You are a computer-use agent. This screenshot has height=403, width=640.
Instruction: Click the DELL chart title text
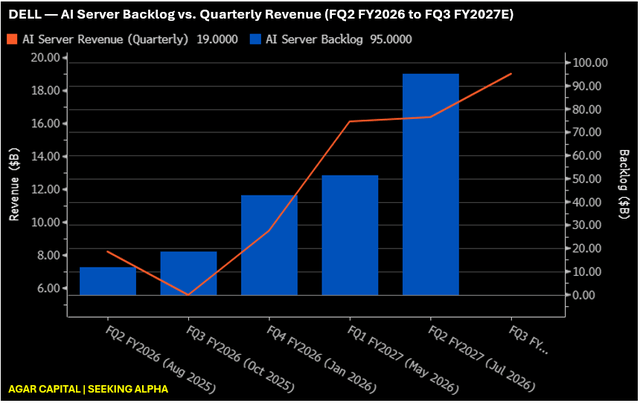point(261,14)
